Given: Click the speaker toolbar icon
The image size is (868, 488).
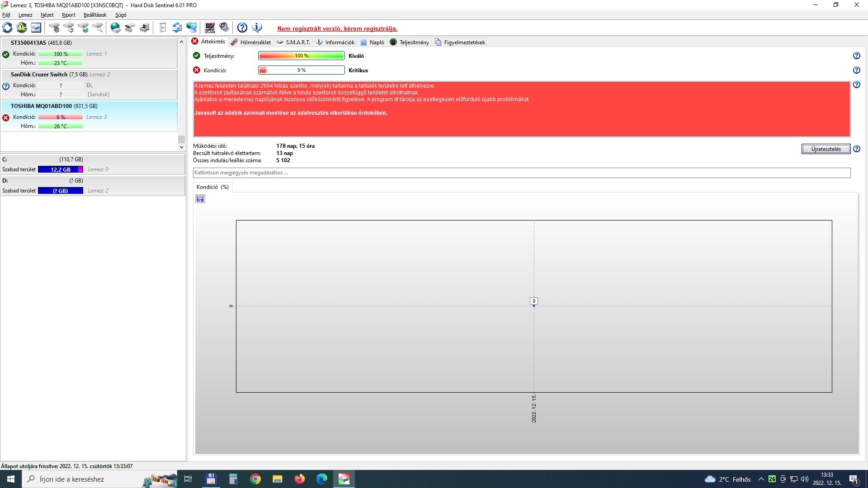Looking at the screenshot, I should click(x=224, y=28).
